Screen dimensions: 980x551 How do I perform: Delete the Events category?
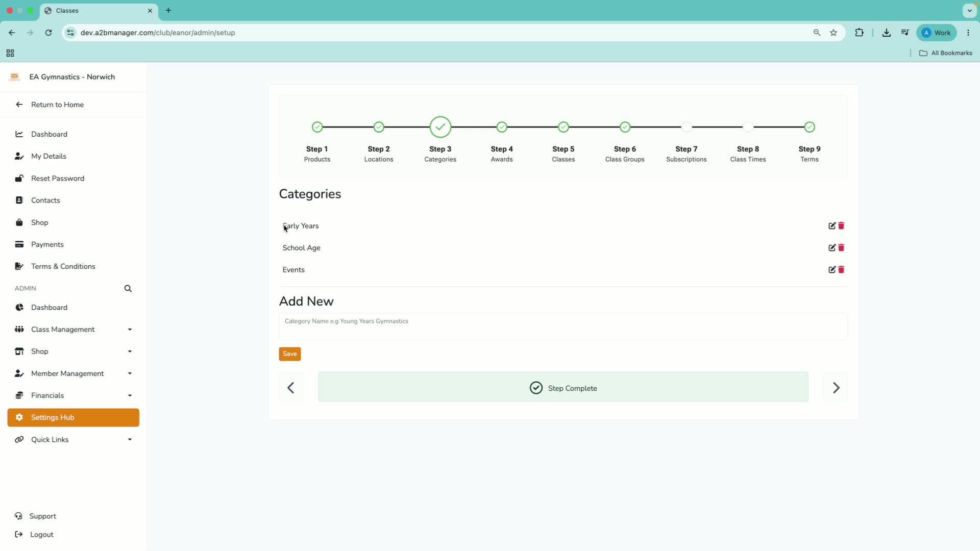point(841,269)
